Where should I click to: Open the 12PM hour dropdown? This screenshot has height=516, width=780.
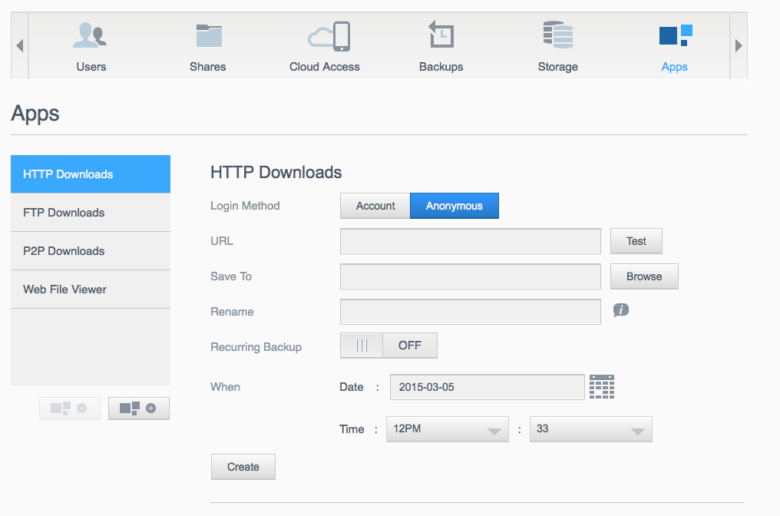(447, 429)
